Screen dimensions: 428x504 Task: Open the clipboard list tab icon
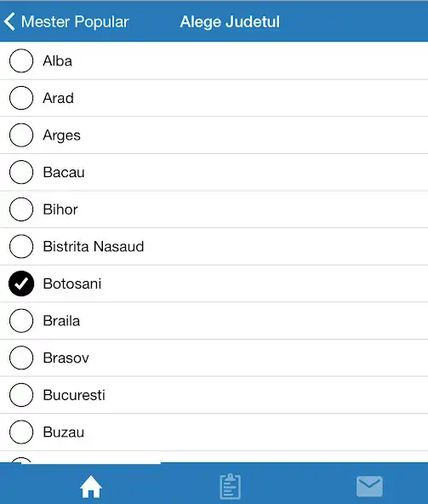(x=231, y=487)
